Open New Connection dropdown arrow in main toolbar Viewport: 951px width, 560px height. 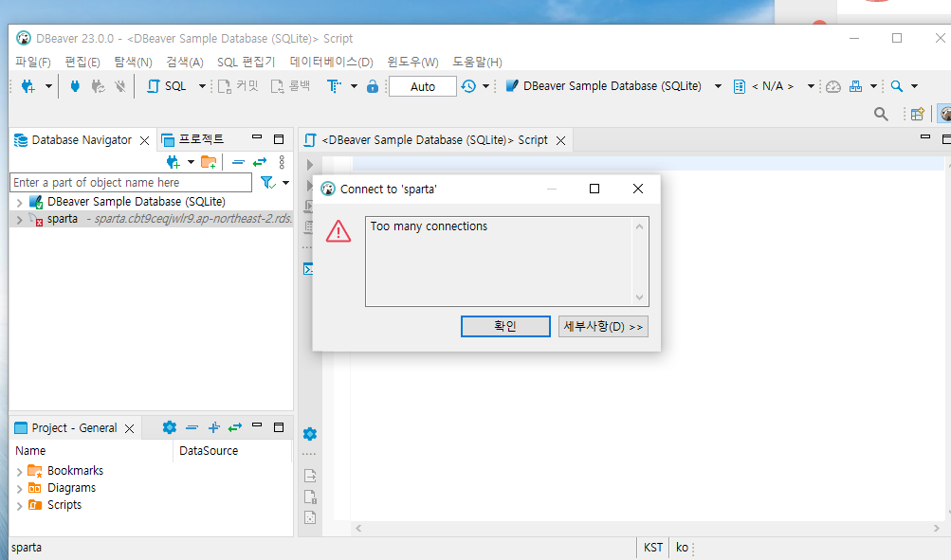tap(48, 86)
